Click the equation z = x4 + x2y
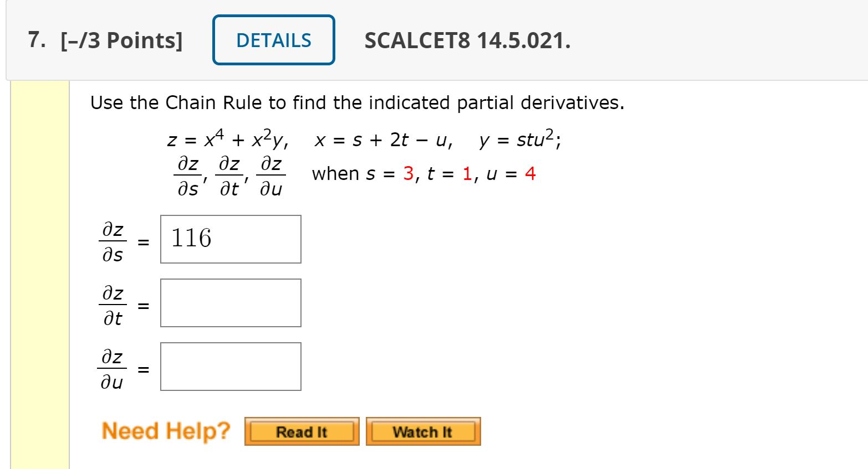This screenshot has height=469, width=868. (x=226, y=138)
